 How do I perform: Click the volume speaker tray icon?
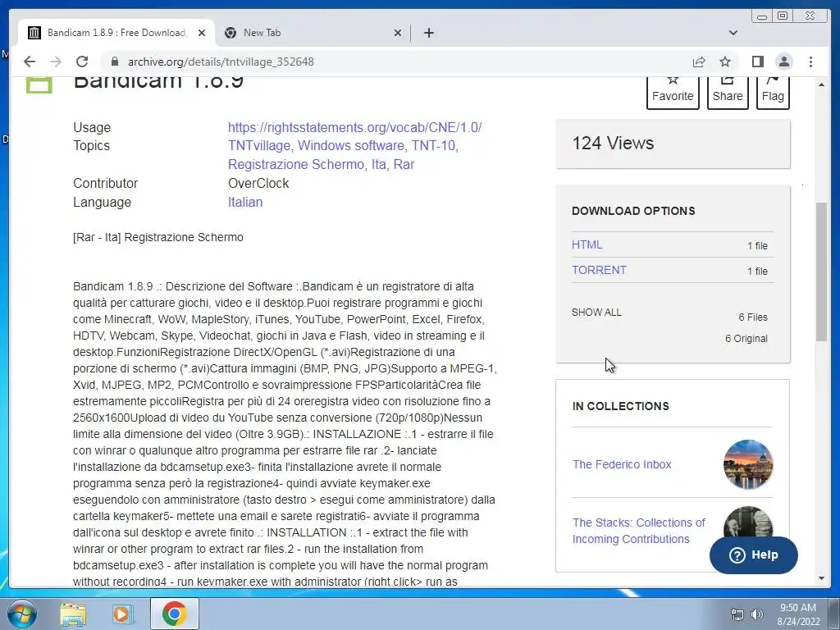pyautogui.click(x=757, y=614)
